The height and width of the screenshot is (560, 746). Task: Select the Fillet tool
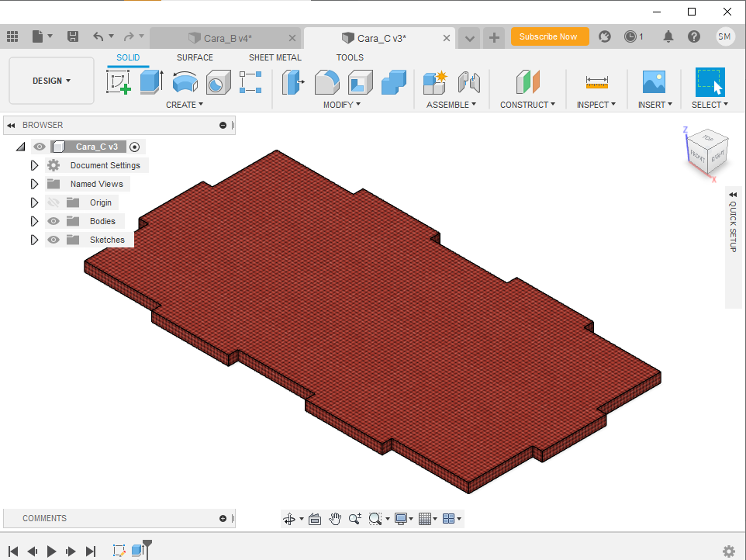[326, 82]
